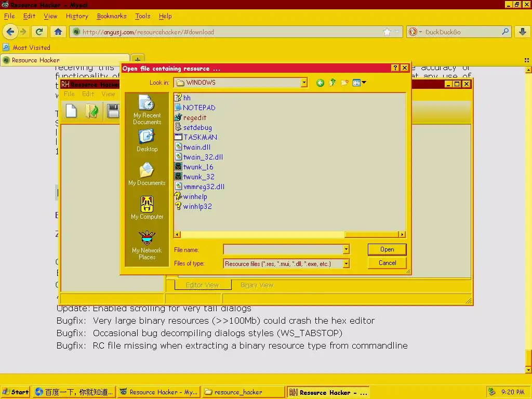Switch to Resource Hacker - Mypal taskbar item
Image resolution: width=532 pixels, height=399 pixels.
point(158,392)
